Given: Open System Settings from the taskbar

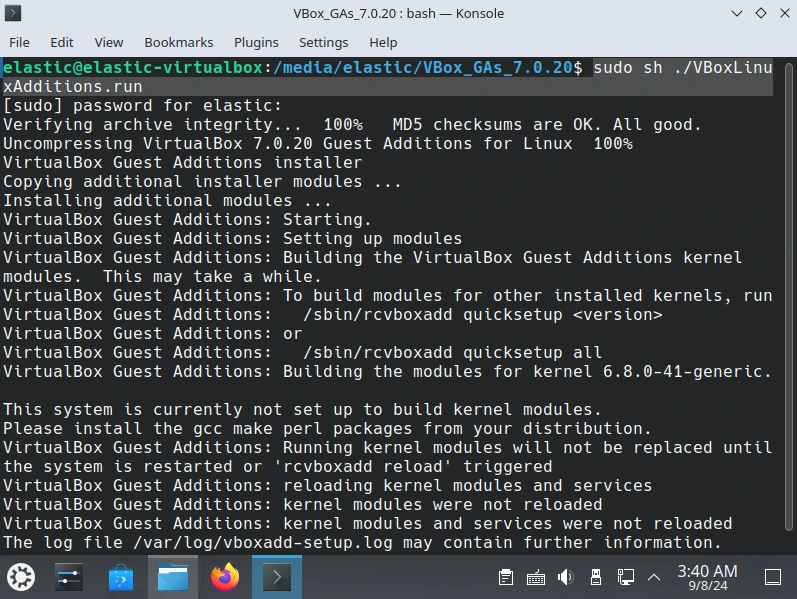Looking at the screenshot, I should 69,577.
